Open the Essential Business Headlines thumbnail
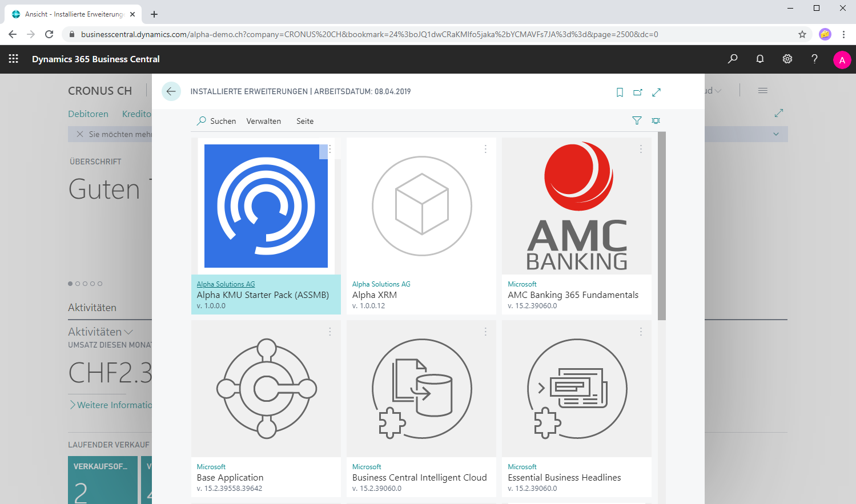The height and width of the screenshot is (504, 856). tap(577, 389)
